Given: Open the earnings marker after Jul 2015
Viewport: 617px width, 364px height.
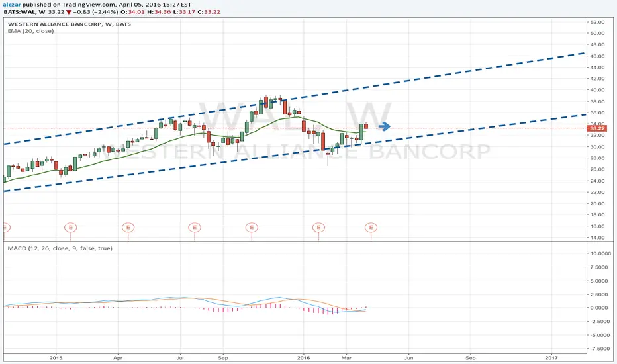Looking at the screenshot, I should pyautogui.click(x=195, y=227).
